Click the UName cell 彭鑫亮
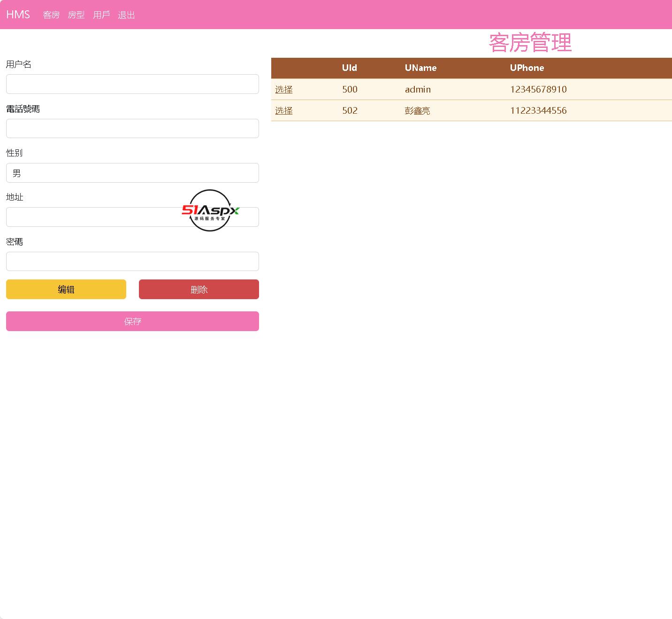This screenshot has width=672, height=619. tap(418, 110)
